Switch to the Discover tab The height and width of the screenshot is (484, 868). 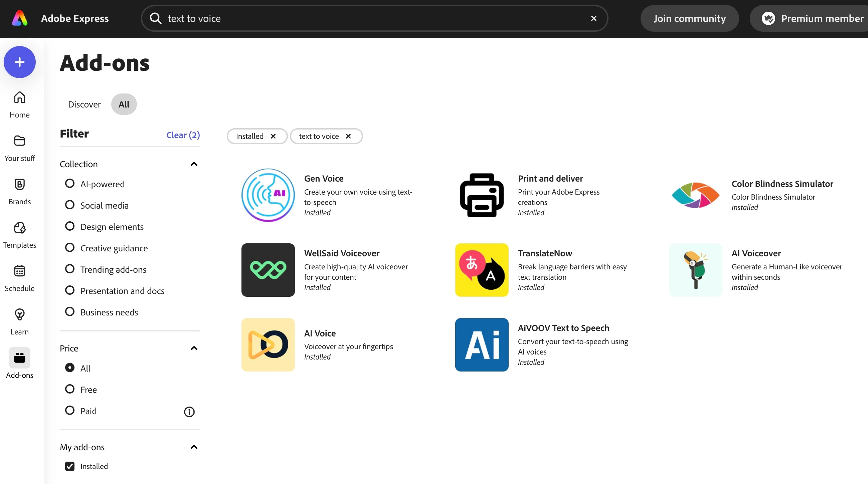coord(84,104)
